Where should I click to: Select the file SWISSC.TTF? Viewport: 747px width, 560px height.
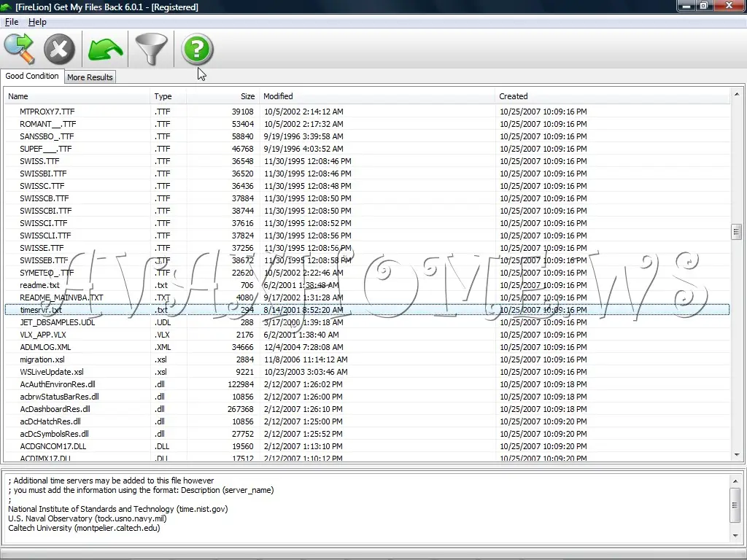point(42,186)
